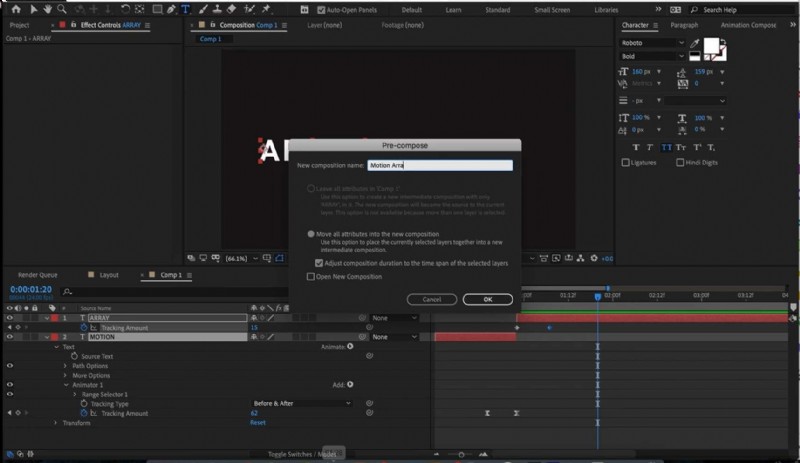The height and width of the screenshot is (463, 800).
Task: Open the Add menu arrow for Animator 1
Action: point(351,384)
